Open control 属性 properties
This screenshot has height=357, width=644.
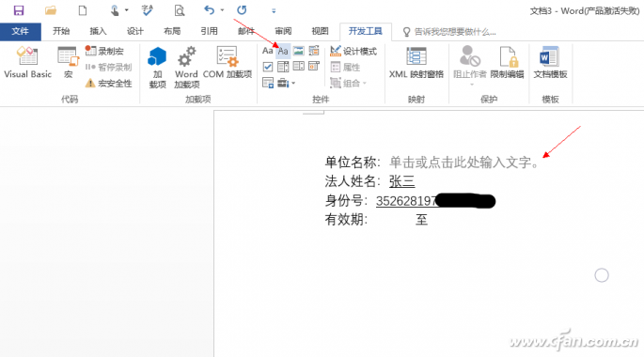(x=345, y=67)
